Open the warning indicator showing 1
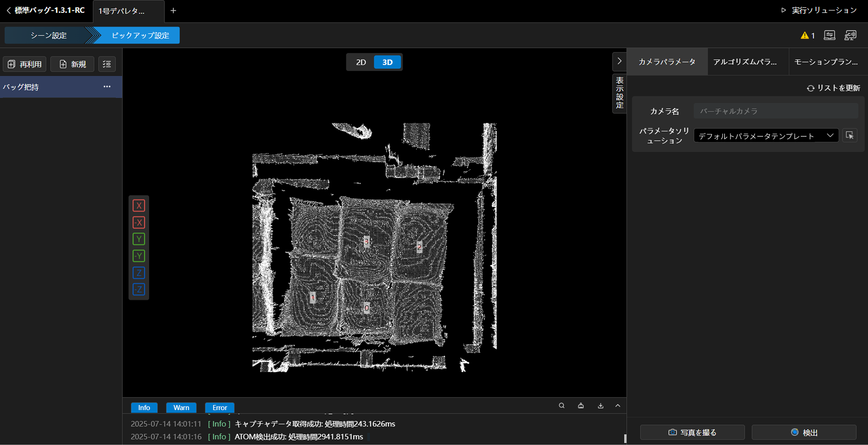Image resolution: width=868 pixels, height=445 pixels. point(807,36)
